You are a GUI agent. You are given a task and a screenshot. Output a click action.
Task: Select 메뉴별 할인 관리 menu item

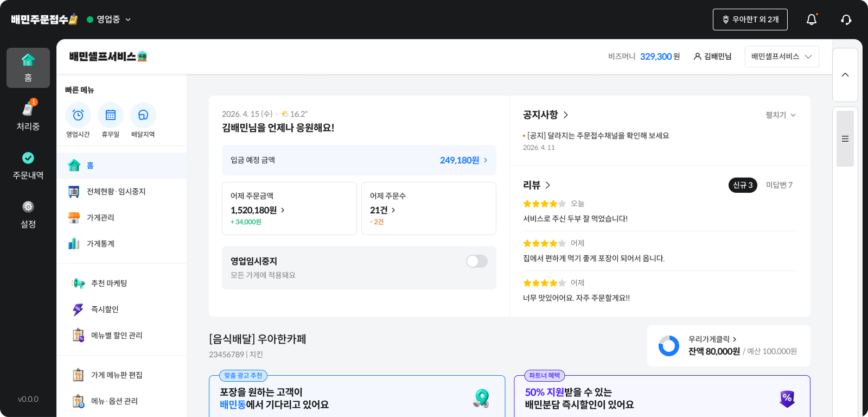tap(122, 336)
